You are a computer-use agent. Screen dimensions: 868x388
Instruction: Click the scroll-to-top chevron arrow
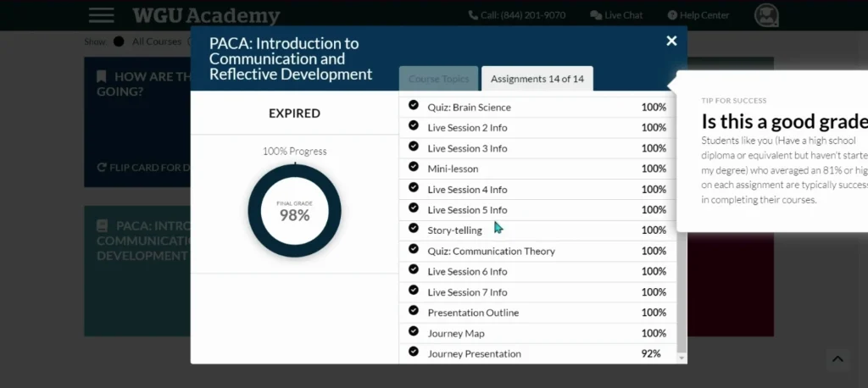[837, 359]
